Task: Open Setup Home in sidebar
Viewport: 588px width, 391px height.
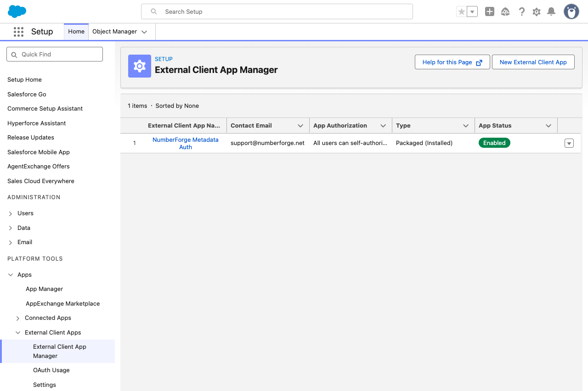Action: click(24, 79)
